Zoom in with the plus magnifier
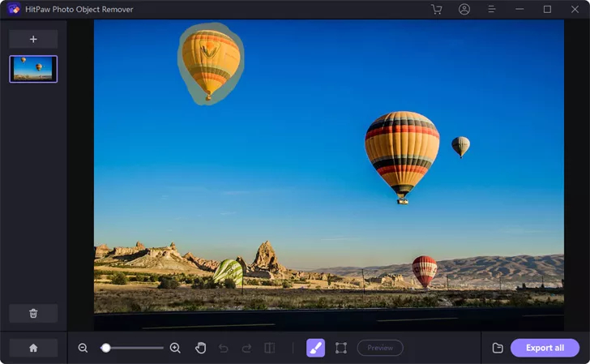590x364 pixels. pos(175,348)
